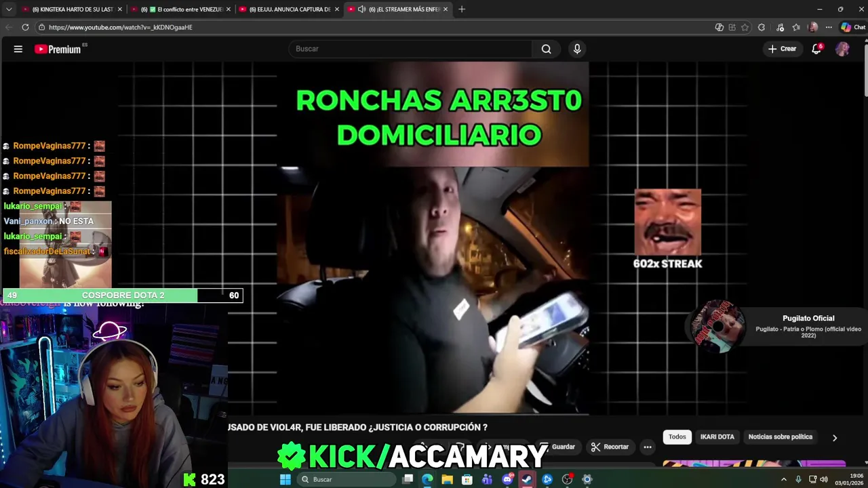Open File Explorer from the taskbar

point(447,479)
